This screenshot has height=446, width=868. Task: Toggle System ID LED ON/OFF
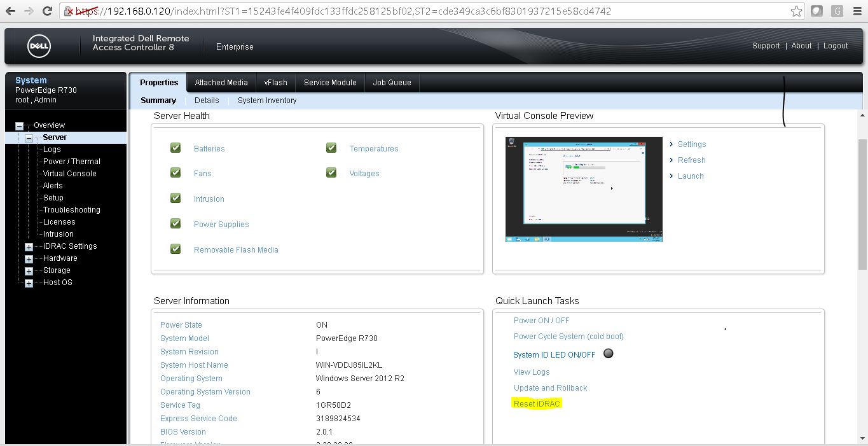(608, 353)
